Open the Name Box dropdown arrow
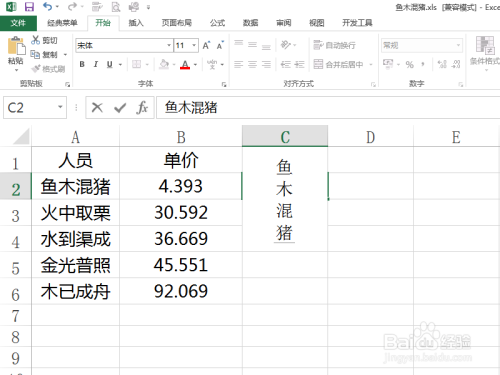Image resolution: width=500 pixels, height=375 pixels. coord(60,107)
